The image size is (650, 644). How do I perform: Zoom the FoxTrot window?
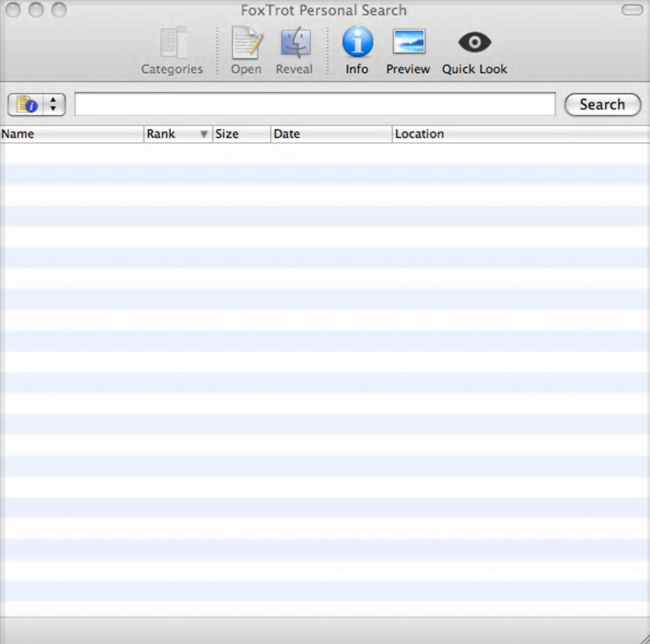pos(59,10)
